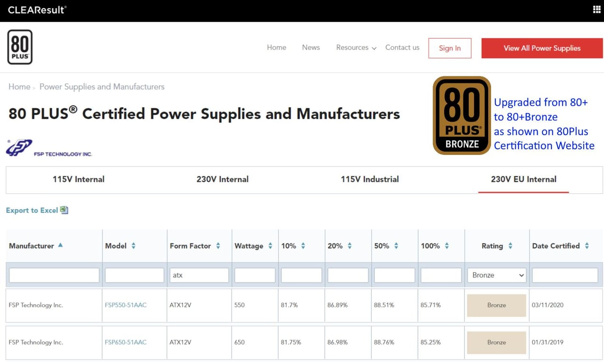This screenshot has width=604, height=364.
Task: Open the apps grid icon top right
Action: [596, 9]
